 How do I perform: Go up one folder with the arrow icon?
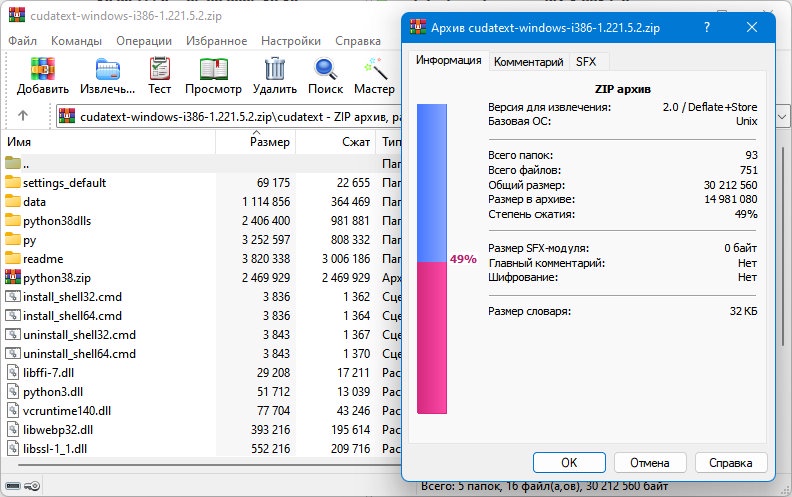[x=22, y=116]
